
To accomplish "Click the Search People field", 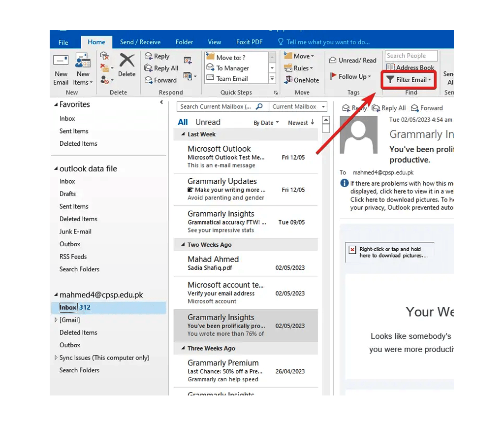I will pos(411,56).
